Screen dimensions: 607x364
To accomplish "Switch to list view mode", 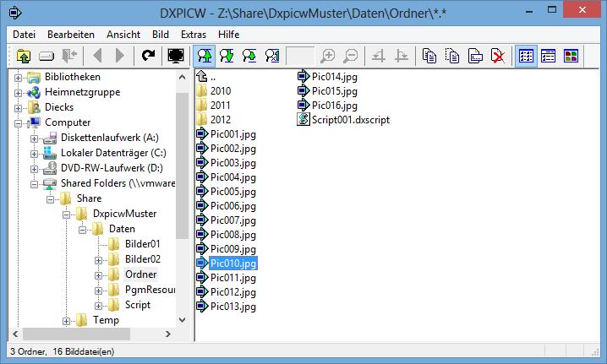I will (526, 56).
